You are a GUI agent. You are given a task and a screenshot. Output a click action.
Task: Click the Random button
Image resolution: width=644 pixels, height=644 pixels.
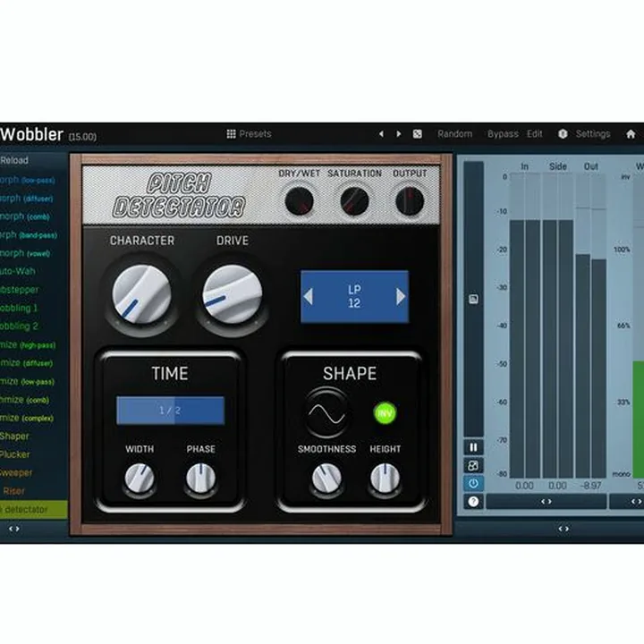(x=454, y=134)
